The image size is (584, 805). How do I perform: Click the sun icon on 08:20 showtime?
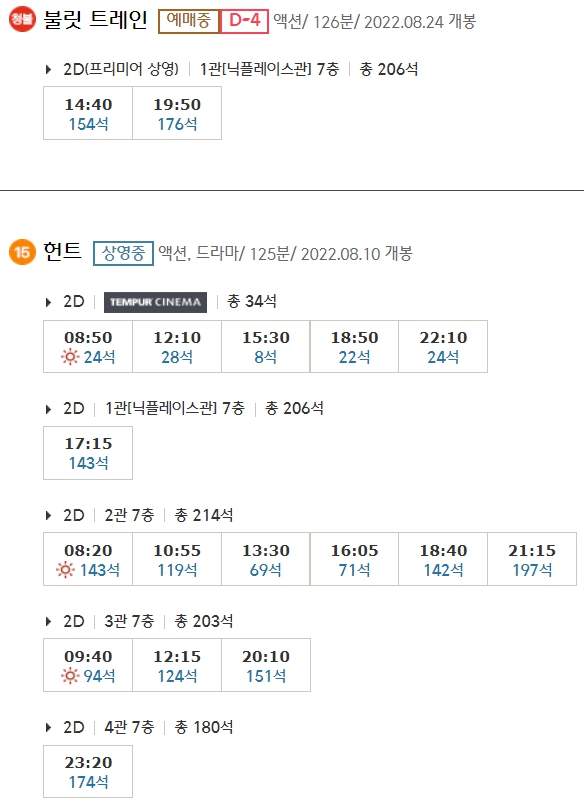point(65,569)
